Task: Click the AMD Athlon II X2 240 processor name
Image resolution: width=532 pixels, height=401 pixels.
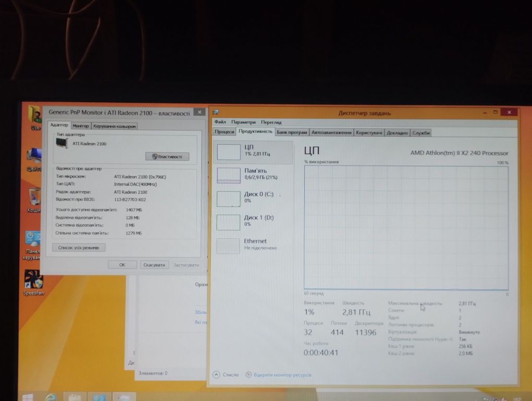Action: (x=459, y=153)
